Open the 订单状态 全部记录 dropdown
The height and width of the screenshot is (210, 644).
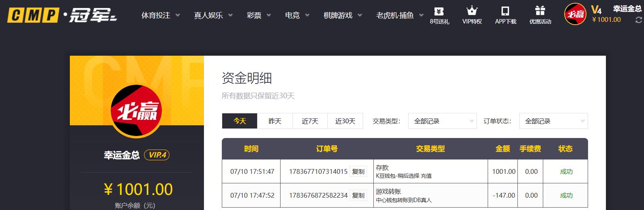[553, 121]
